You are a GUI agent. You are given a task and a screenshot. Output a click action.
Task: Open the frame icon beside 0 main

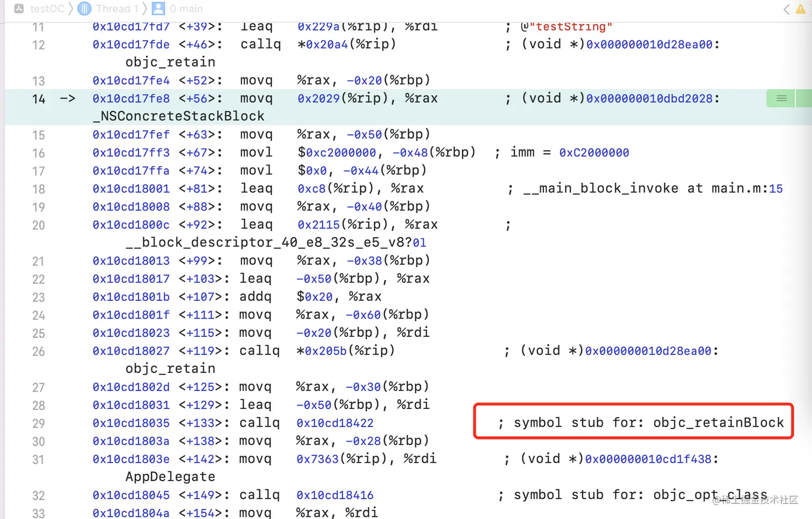(x=158, y=9)
